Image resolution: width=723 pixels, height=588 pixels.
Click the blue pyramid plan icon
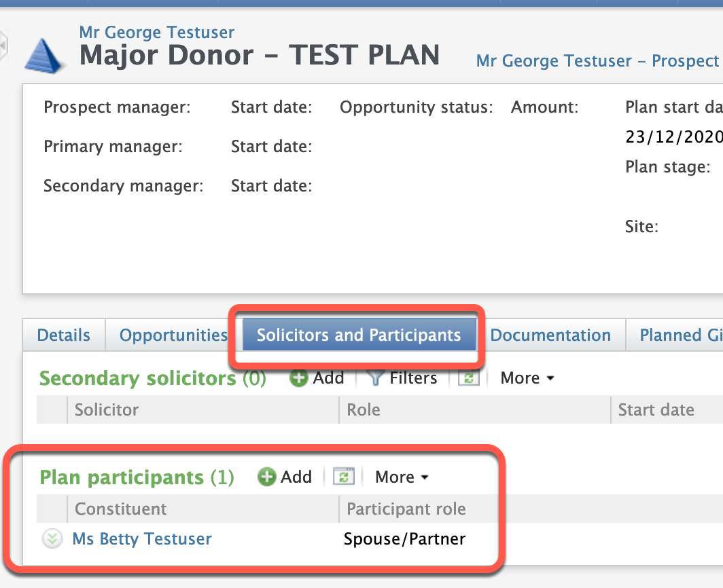click(45, 54)
